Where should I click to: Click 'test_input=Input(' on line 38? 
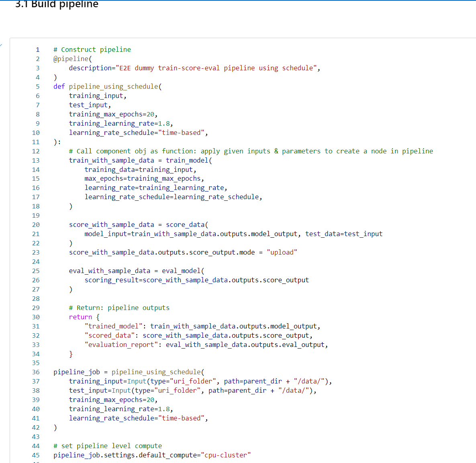point(102,391)
